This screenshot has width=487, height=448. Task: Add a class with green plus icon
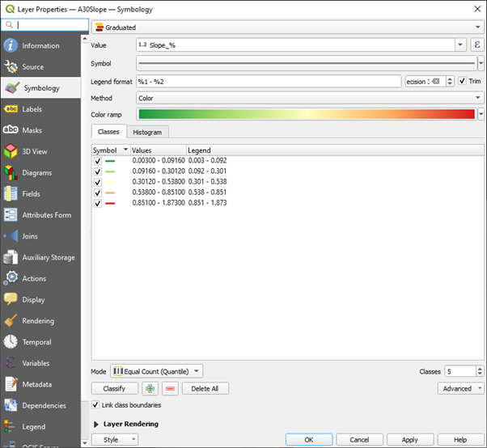(150, 388)
